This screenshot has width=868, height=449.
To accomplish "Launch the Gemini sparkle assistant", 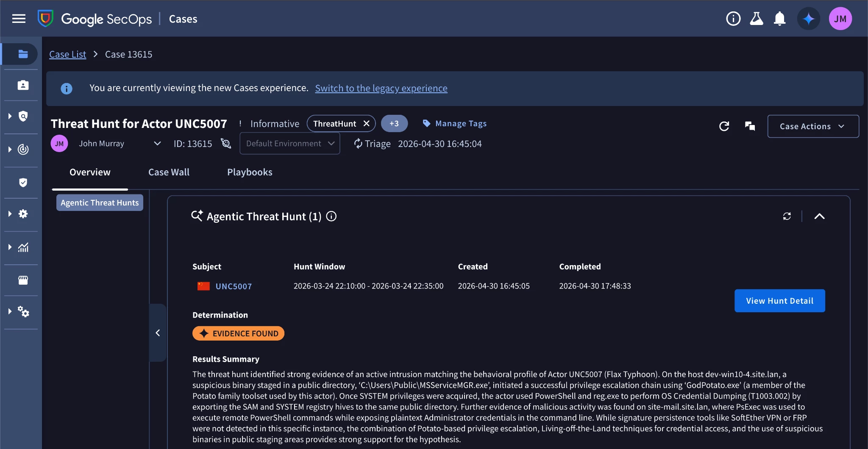I will pyautogui.click(x=809, y=19).
